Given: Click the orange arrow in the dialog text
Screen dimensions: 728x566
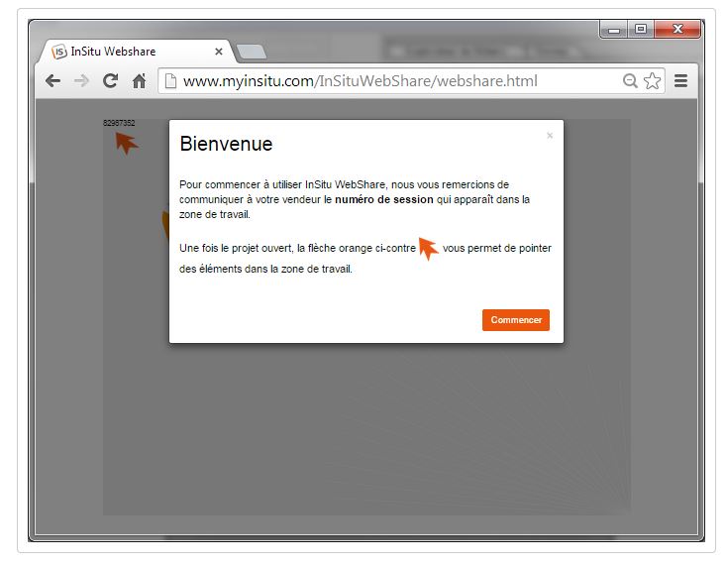Looking at the screenshot, I should (x=428, y=248).
